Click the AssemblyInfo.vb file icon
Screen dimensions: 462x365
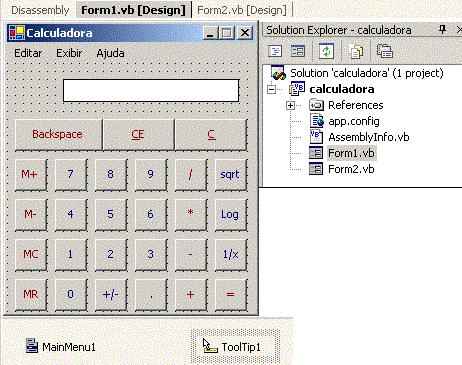(x=316, y=137)
